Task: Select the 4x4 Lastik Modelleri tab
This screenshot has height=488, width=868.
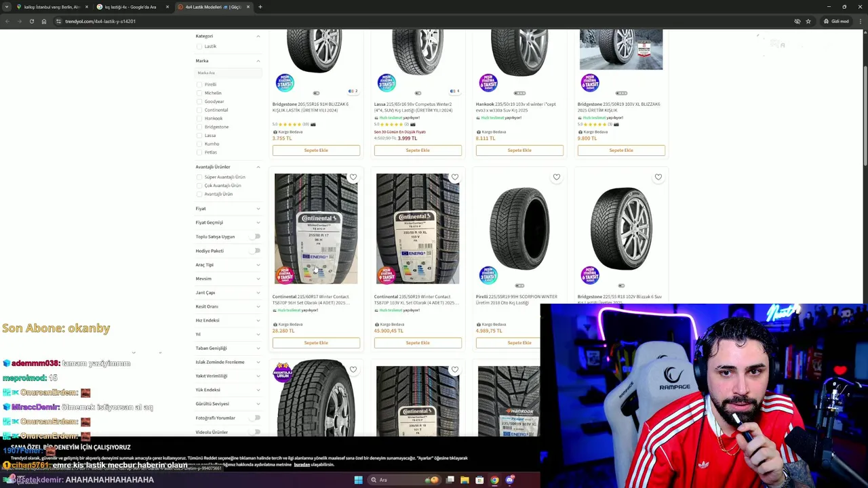Action: [x=214, y=7]
